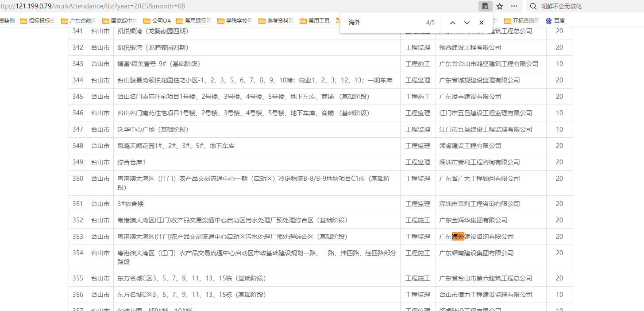Jump to next find result
Viewport: 644px width, 311px height.
(467, 23)
